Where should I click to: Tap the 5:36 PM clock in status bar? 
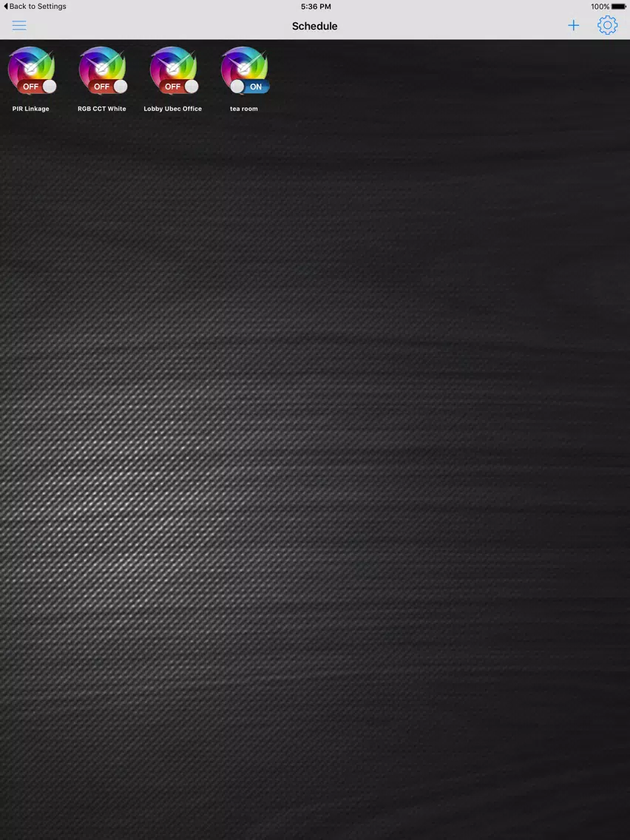coord(316,7)
